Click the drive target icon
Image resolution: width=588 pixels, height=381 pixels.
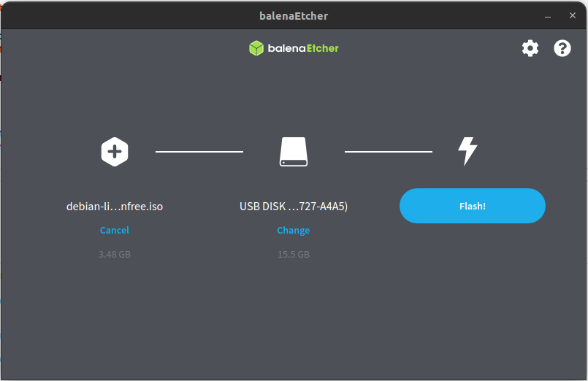[294, 152]
